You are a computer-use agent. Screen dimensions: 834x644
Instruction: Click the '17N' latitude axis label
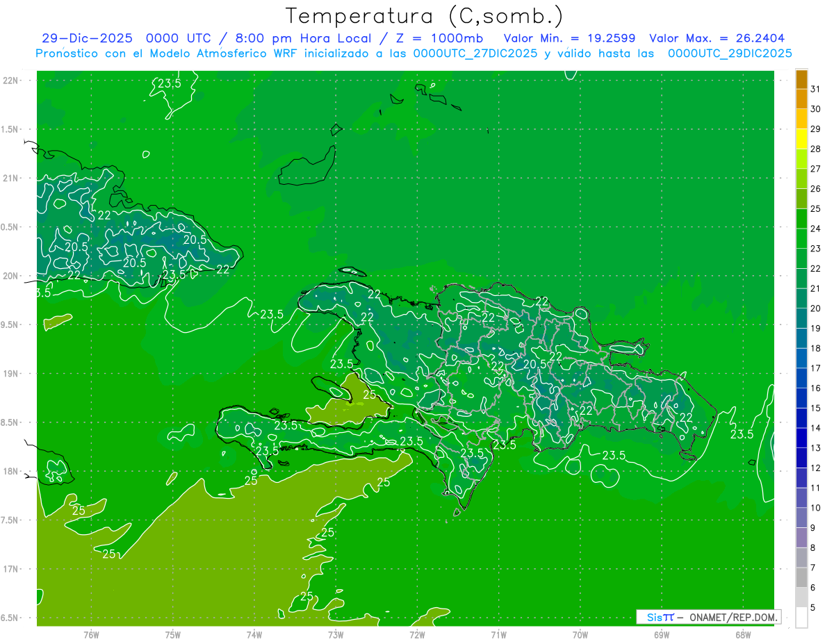point(11,569)
